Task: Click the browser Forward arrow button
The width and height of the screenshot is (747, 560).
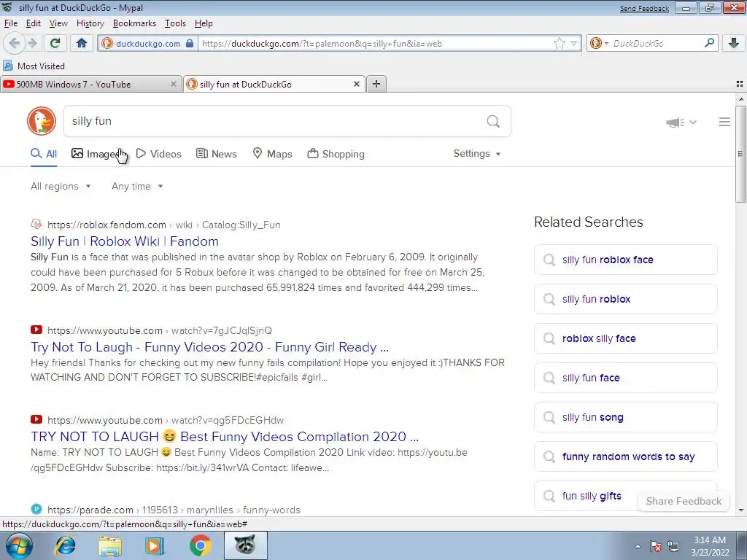Action: click(32, 43)
